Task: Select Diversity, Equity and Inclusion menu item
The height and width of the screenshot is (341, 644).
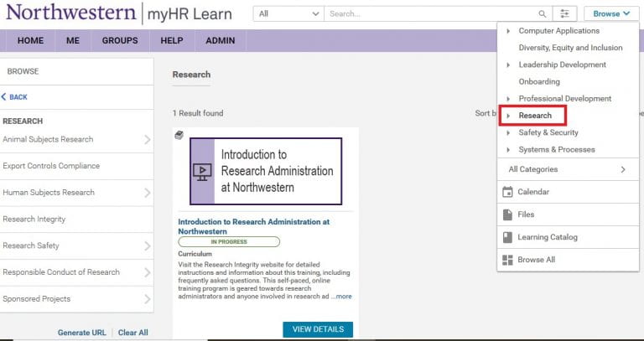Action: point(570,48)
